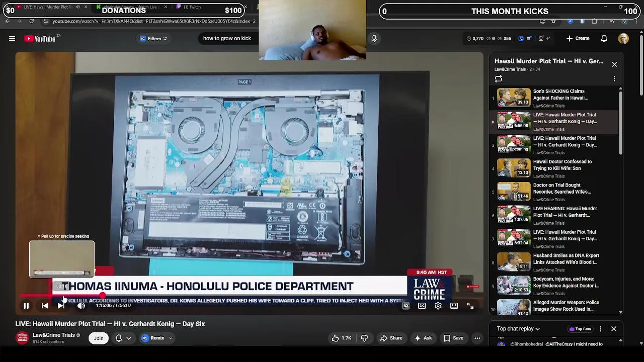Play 'Son's SHOCKING Claims Against Father' video
644x362 pixels.
click(x=554, y=98)
